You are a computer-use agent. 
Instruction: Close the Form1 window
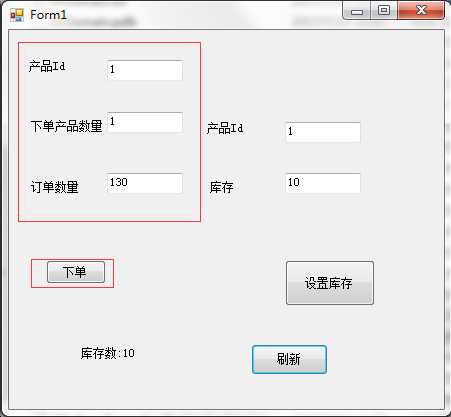coord(421,11)
